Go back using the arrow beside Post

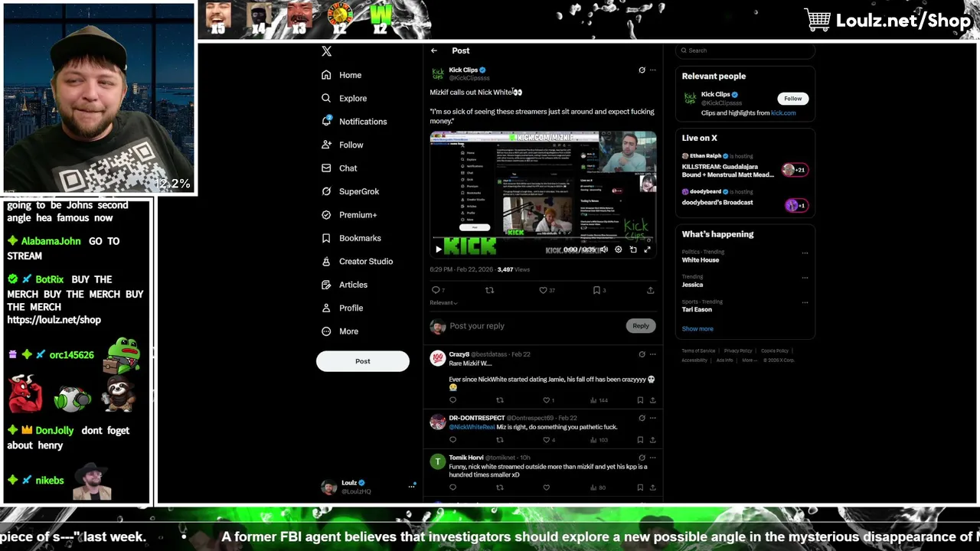point(434,51)
